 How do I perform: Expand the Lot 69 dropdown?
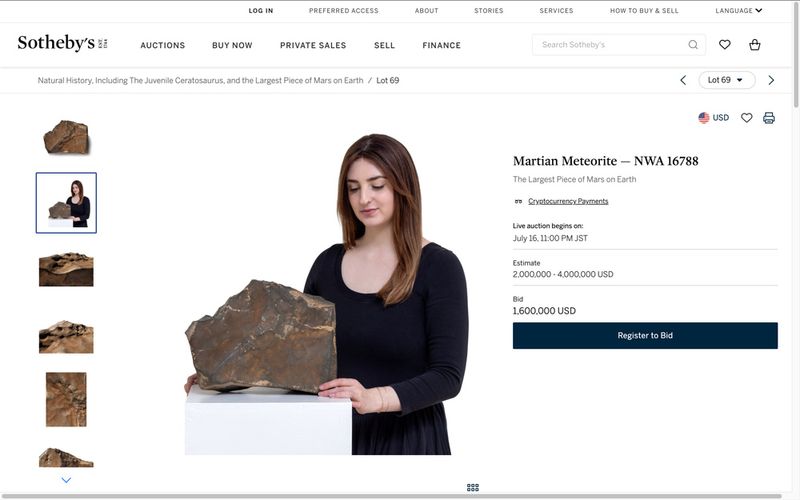coord(726,80)
